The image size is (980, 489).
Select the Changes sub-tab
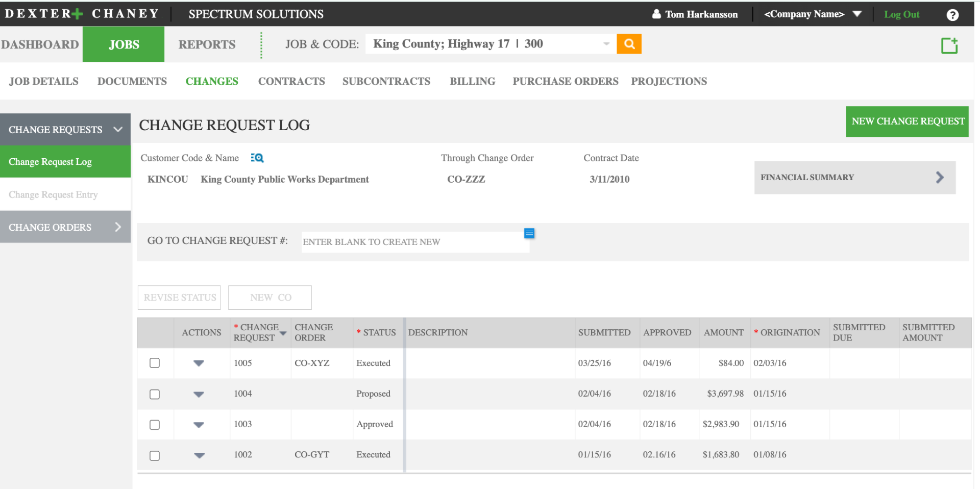pos(212,81)
